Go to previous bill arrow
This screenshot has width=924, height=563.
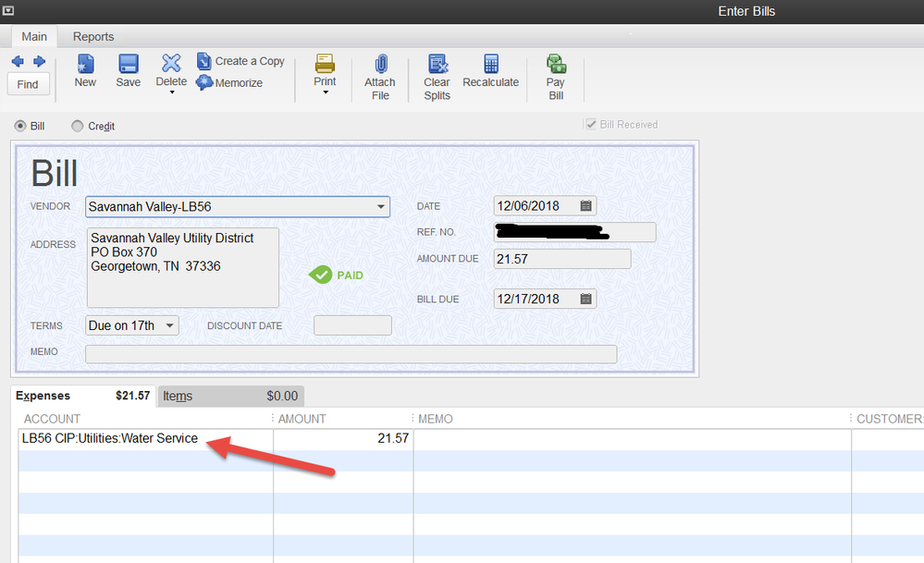pos(18,61)
